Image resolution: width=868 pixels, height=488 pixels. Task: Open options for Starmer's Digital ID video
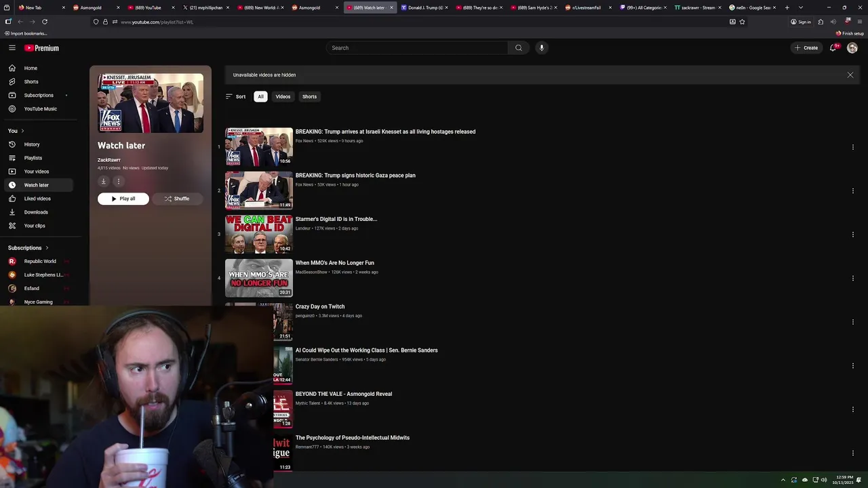pyautogui.click(x=852, y=235)
